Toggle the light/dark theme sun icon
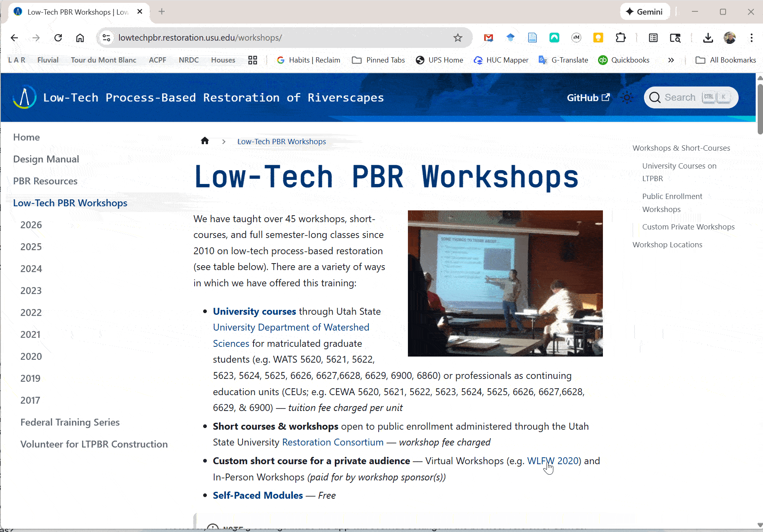Image resolution: width=763 pixels, height=532 pixels. point(627,98)
